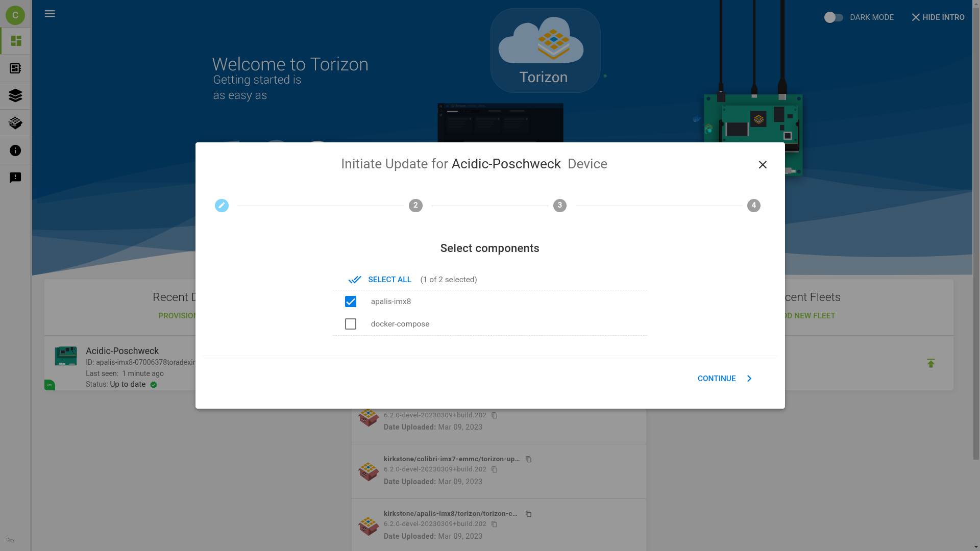Click the kirkstone/colibri-imx7-emmc package title

point(452,459)
